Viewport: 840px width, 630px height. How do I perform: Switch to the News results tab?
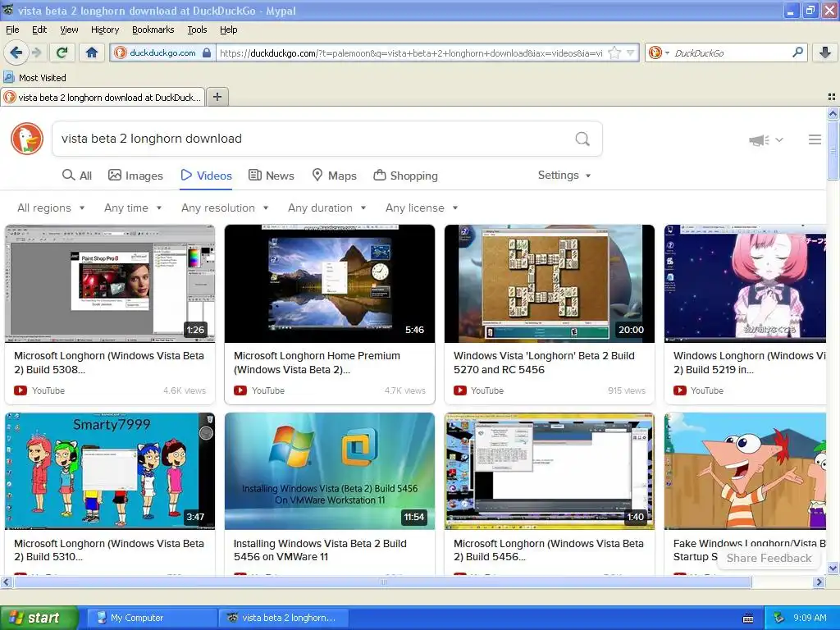click(272, 176)
